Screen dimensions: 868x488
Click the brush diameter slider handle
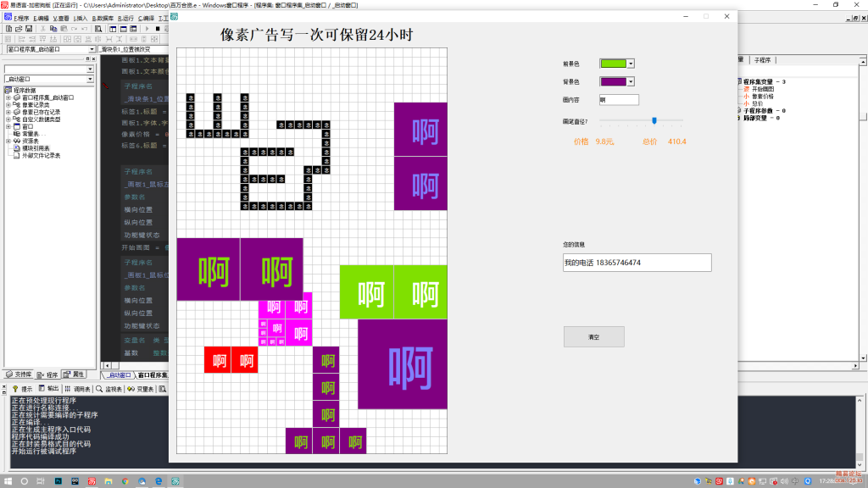[654, 121]
